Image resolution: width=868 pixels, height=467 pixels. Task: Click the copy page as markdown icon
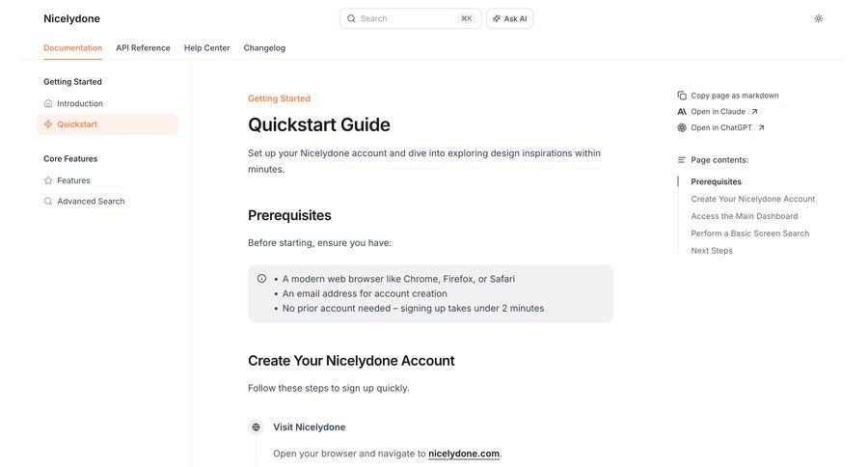tap(682, 96)
